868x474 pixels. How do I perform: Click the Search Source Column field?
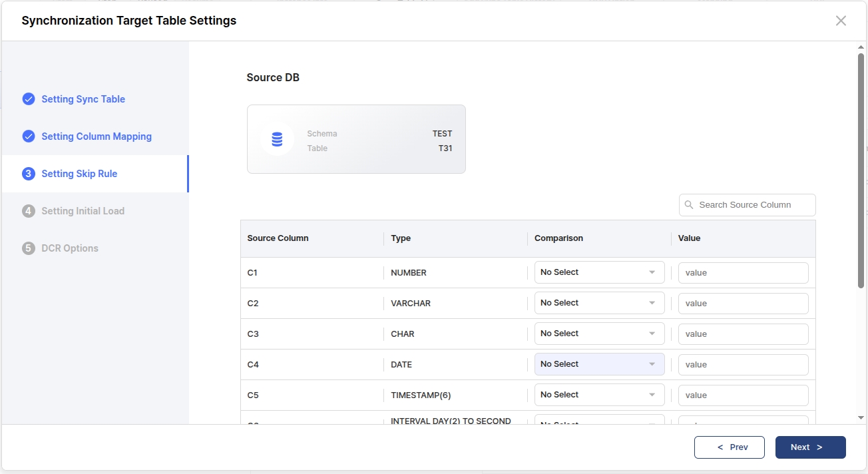(x=754, y=205)
